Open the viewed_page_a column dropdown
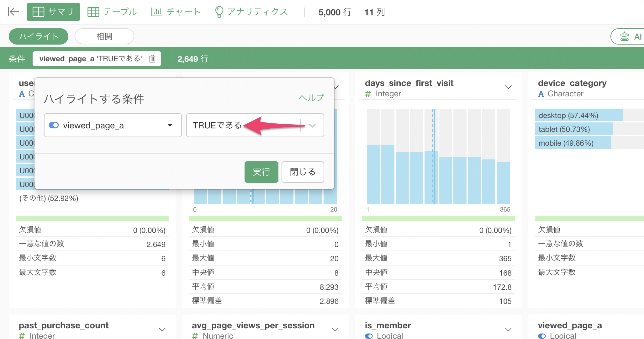The width and height of the screenshot is (644, 339). pyautogui.click(x=113, y=125)
